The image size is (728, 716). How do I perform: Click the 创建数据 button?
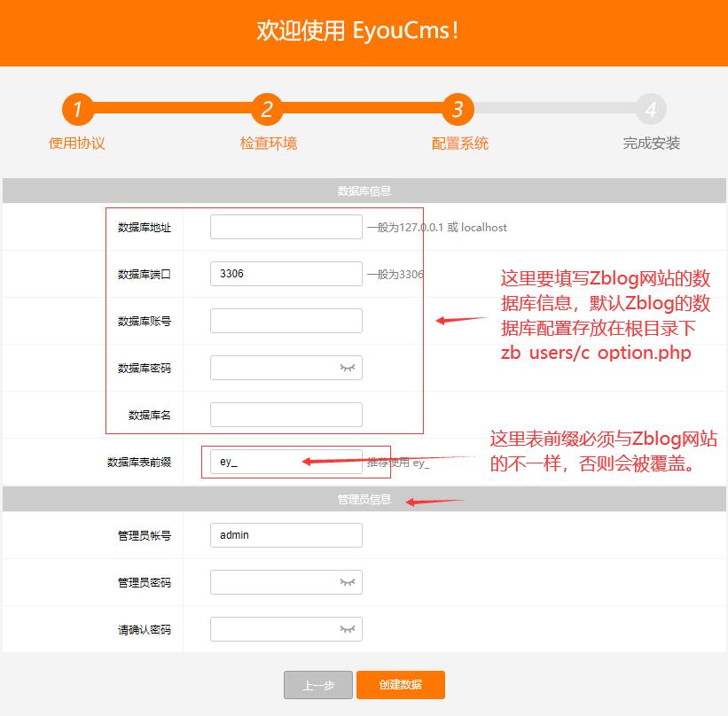point(401,685)
